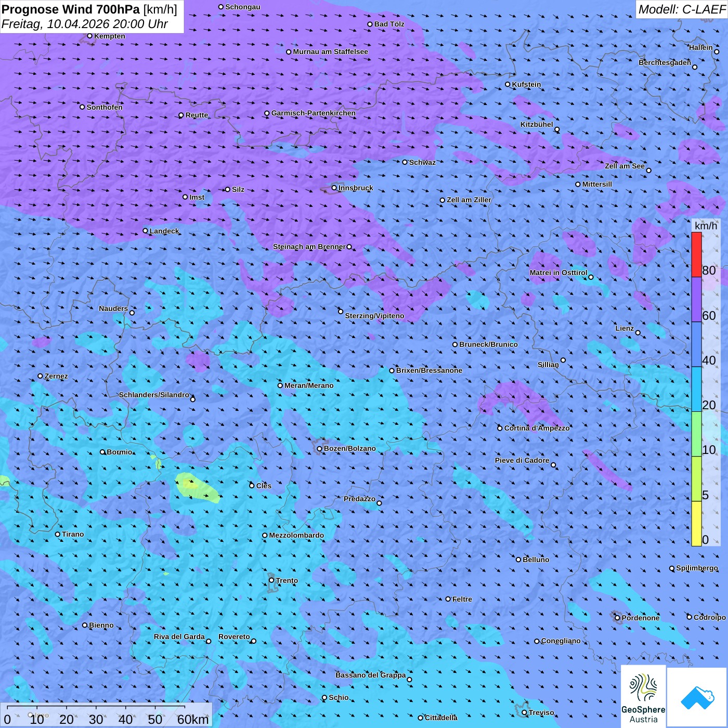Click the Brixen/Bressanone label
Viewport: 728px width, 728px height.
point(429,370)
